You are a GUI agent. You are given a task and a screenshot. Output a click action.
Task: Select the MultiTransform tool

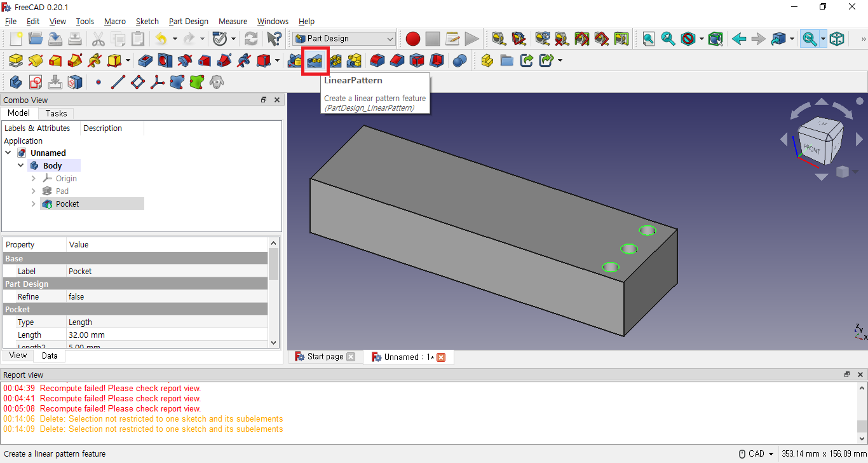tap(355, 61)
